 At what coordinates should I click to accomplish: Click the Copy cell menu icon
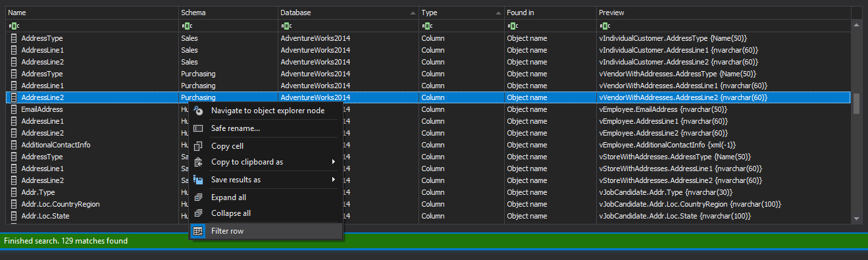coord(198,146)
